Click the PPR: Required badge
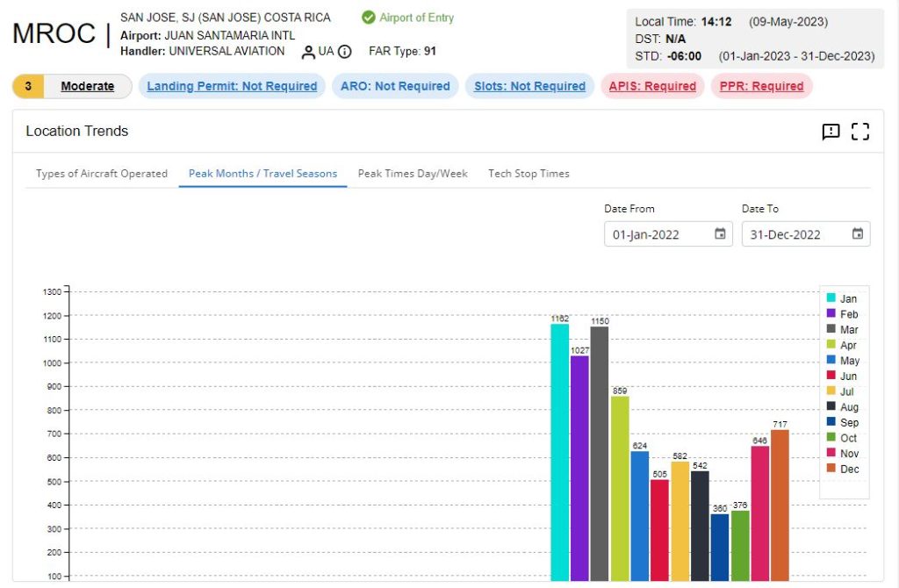The image size is (899, 588). pos(761,86)
